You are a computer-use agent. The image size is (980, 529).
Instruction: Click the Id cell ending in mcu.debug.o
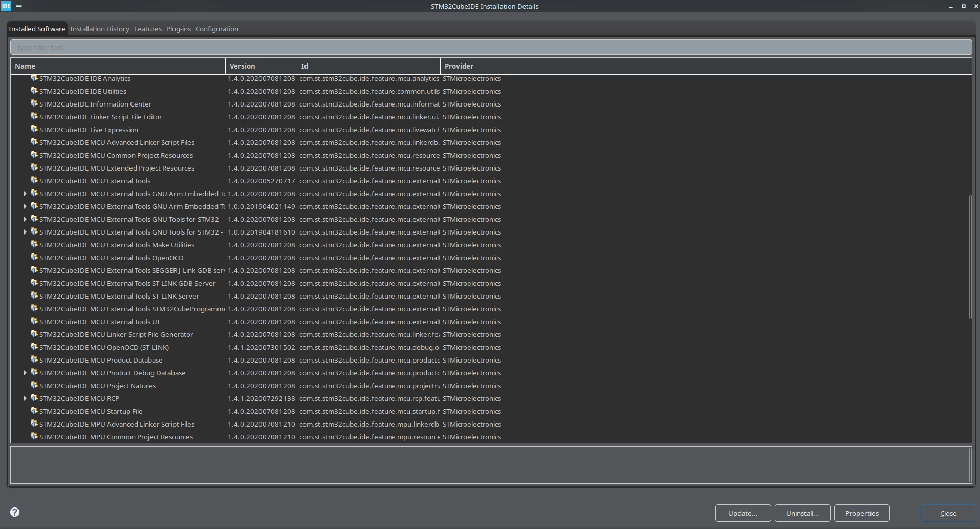pos(369,347)
